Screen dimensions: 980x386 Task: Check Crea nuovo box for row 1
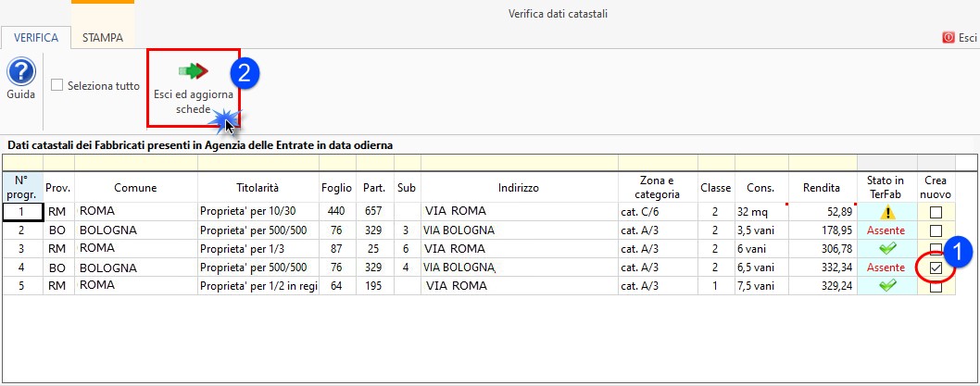tap(936, 212)
